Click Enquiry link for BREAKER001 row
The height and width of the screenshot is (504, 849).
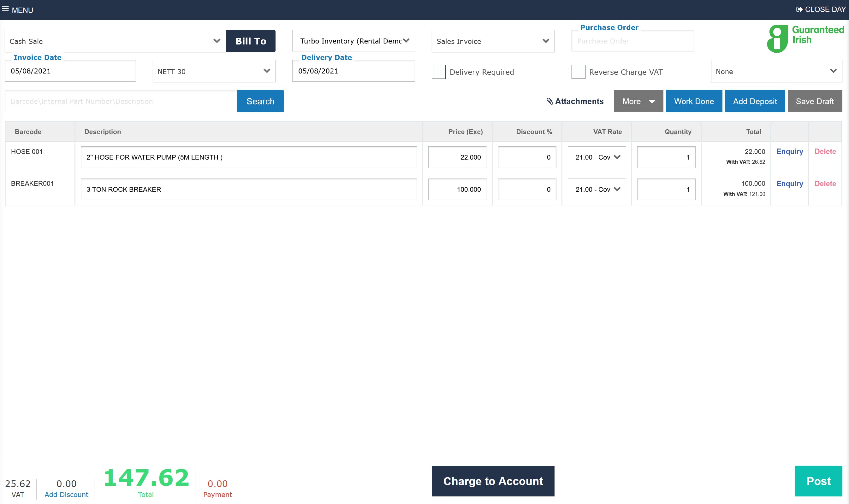pos(789,184)
